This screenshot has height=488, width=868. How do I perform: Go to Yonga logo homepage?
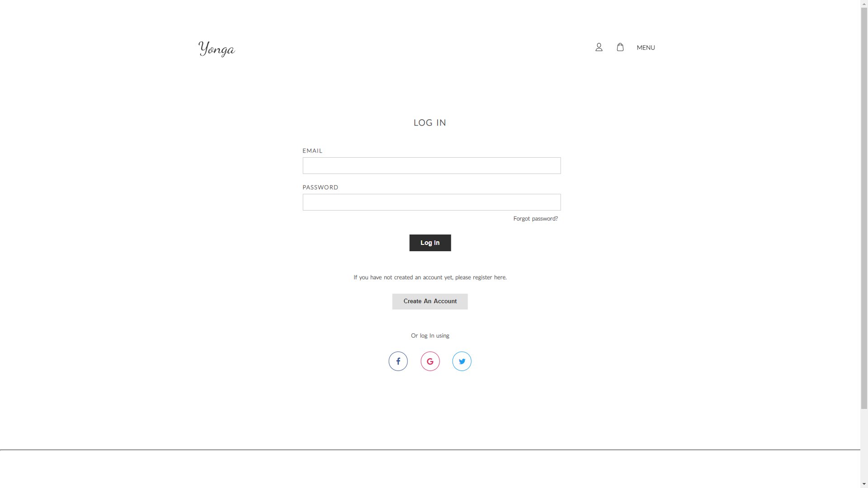click(x=217, y=48)
